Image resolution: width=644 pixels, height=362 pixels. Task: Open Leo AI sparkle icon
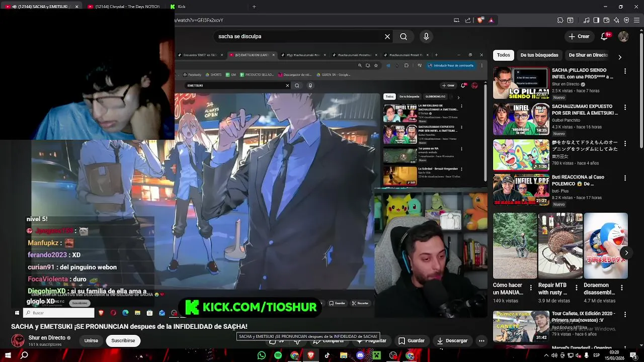pos(616,20)
